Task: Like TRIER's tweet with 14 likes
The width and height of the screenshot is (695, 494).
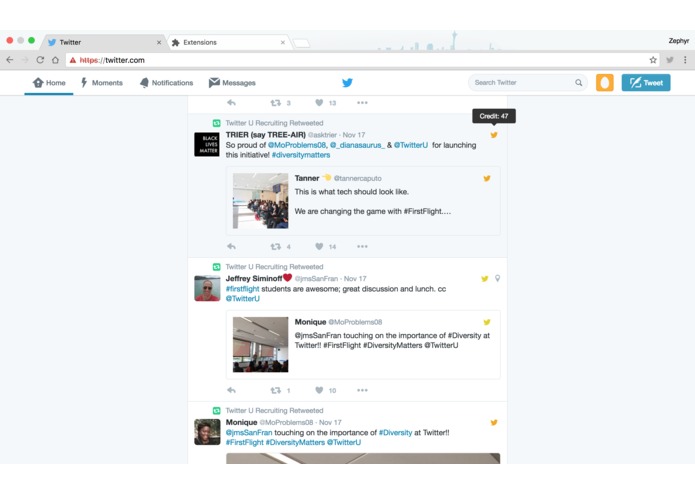Action: [x=319, y=246]
